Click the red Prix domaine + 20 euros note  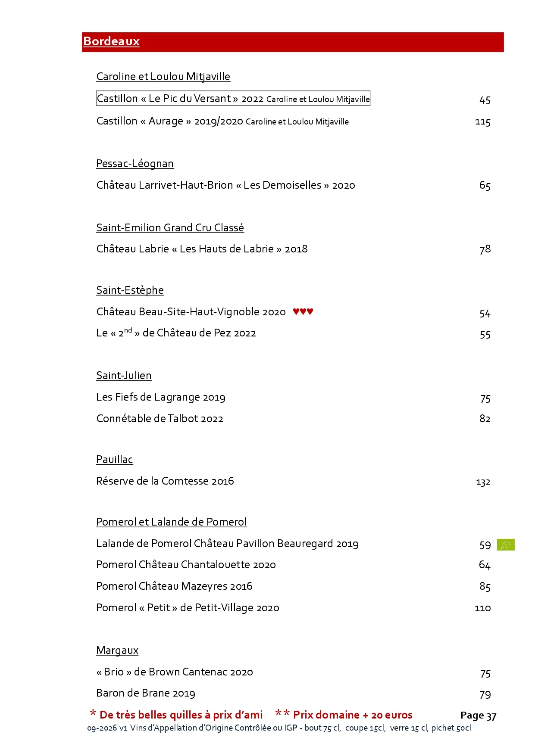[344, 715]
